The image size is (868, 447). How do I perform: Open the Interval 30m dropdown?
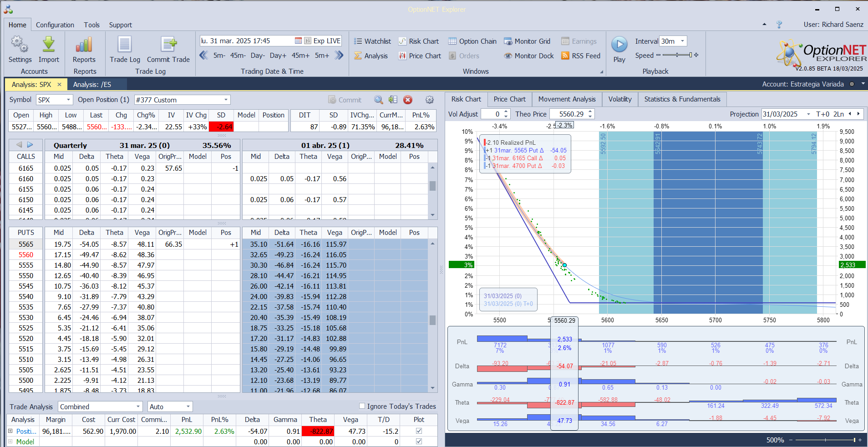(x=682, y=41)
